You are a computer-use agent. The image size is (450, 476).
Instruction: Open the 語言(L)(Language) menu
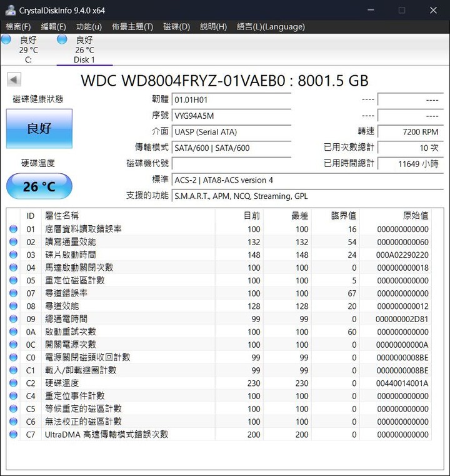click(271, 27)
